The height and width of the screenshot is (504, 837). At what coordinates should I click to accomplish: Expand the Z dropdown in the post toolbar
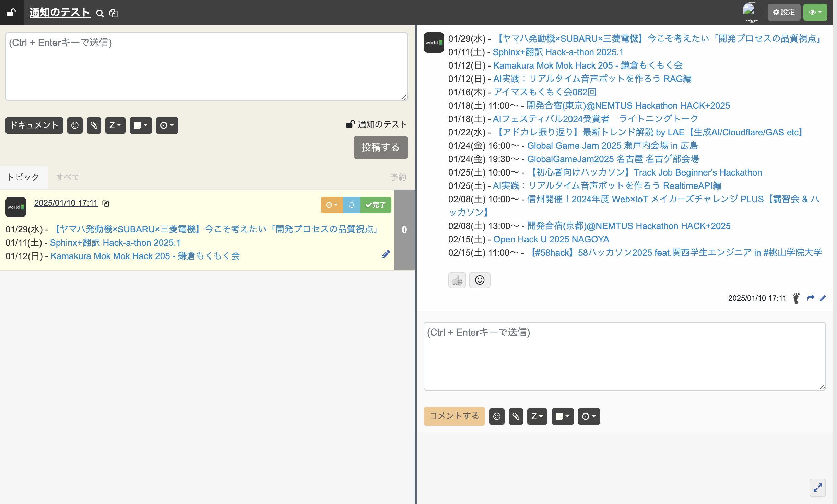(115, 125)
